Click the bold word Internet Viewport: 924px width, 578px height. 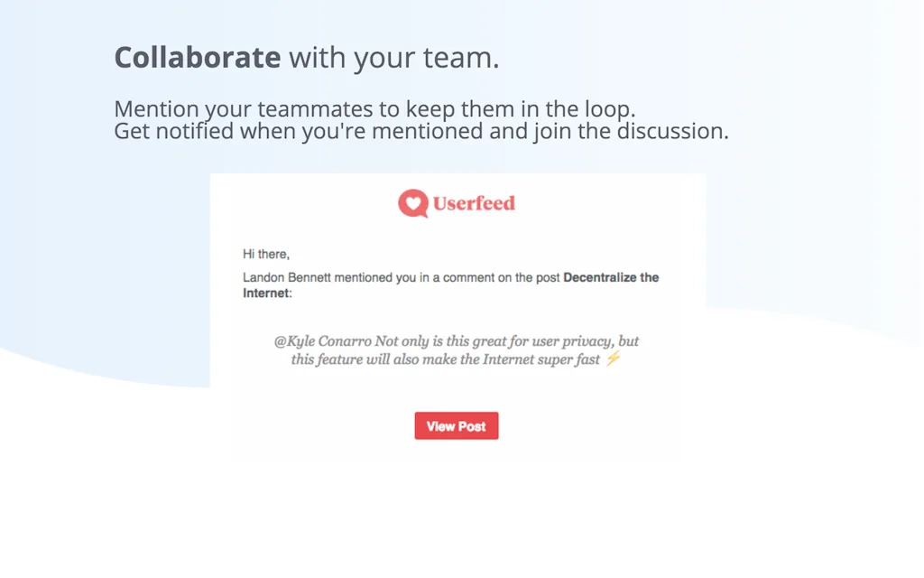pyautogui.click(x=264, y=292)
